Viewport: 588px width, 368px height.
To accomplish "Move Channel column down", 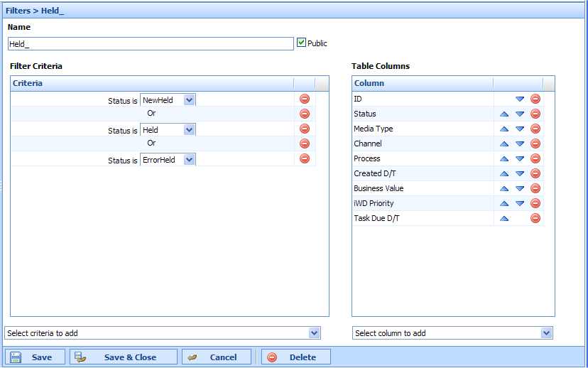I will point(520,144).
